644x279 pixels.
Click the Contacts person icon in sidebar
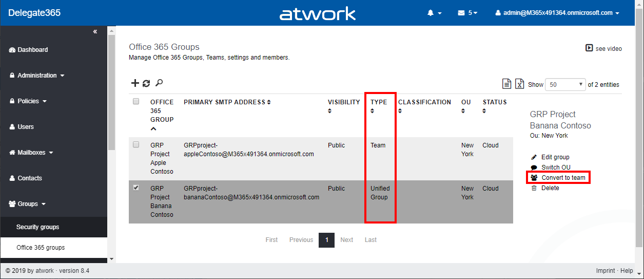point(12,178)
